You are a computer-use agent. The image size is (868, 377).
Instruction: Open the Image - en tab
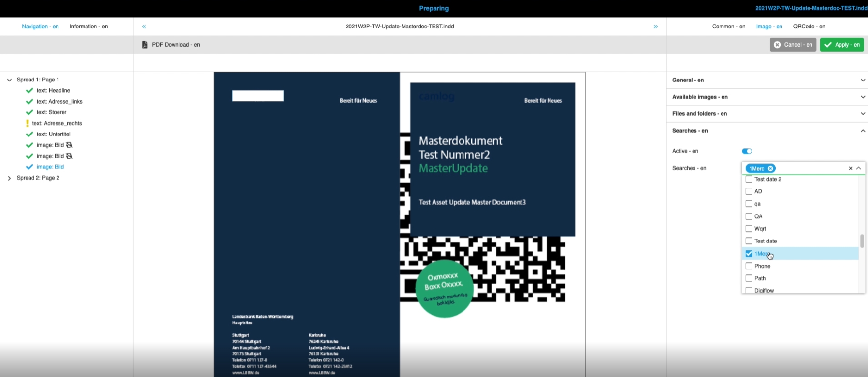pyautogui.click(x=769, y=27)
